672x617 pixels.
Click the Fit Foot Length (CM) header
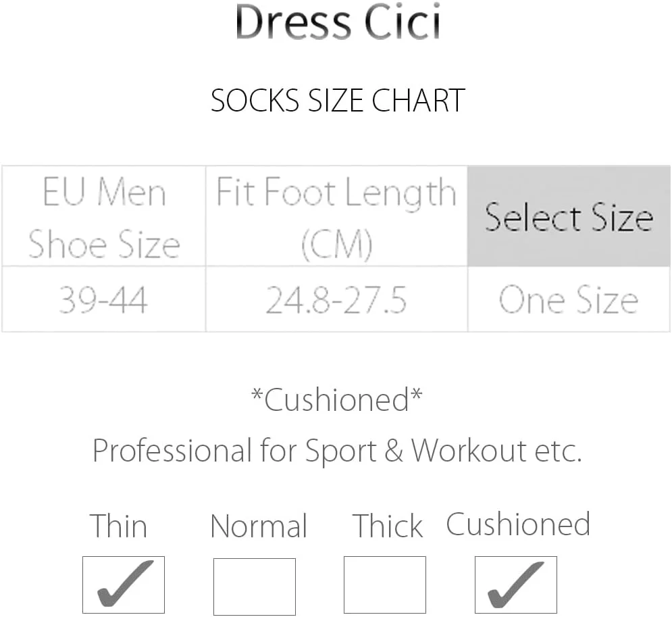[336, 218]
